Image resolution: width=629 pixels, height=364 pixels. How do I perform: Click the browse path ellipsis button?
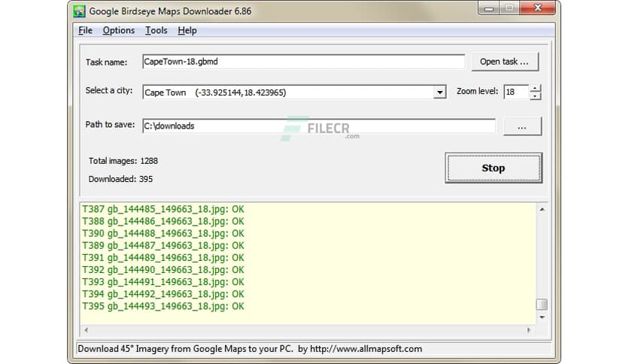[x=522, y=126]
